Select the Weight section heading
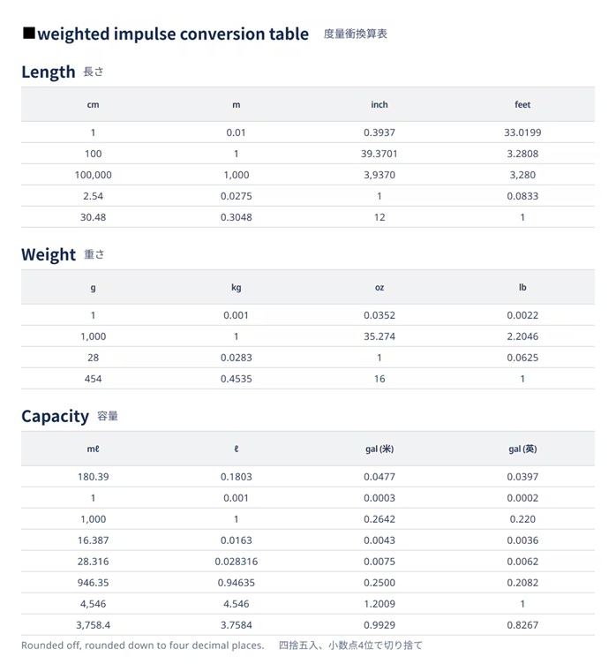616x672 pixels. pos(49,255)
